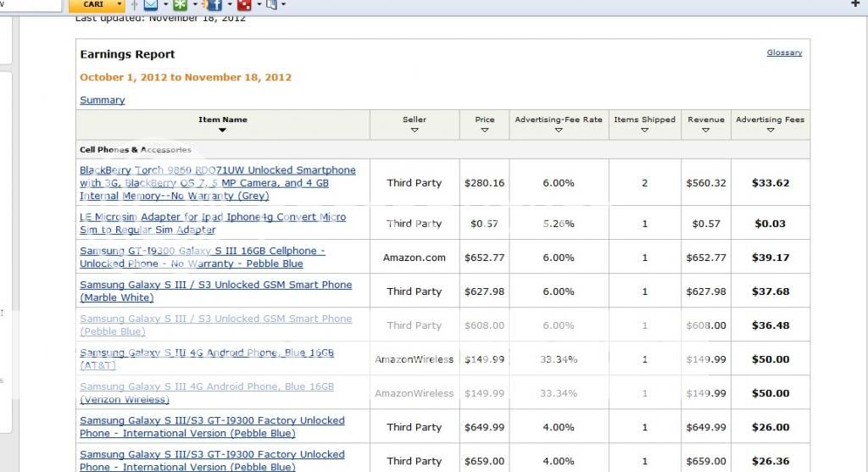Viewport: 868px width, 472px height.
Task: Select the $627.98 price cell
Action: 484,291
